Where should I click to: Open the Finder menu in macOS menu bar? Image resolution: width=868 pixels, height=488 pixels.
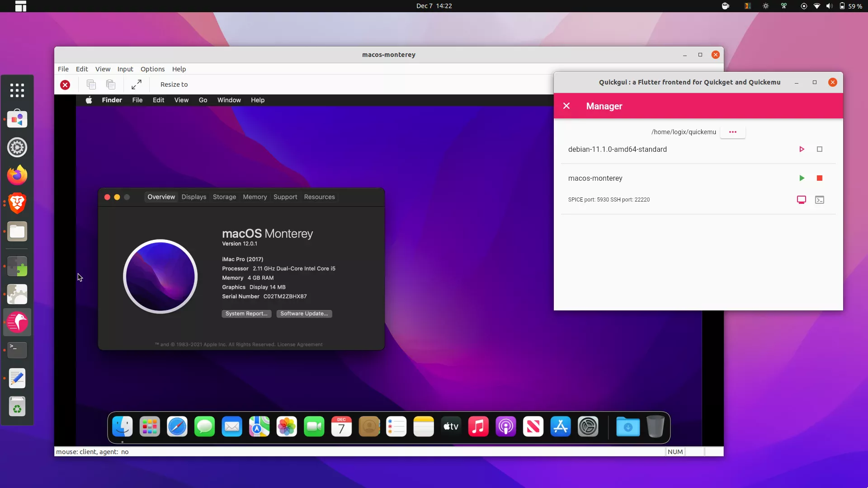112,100
